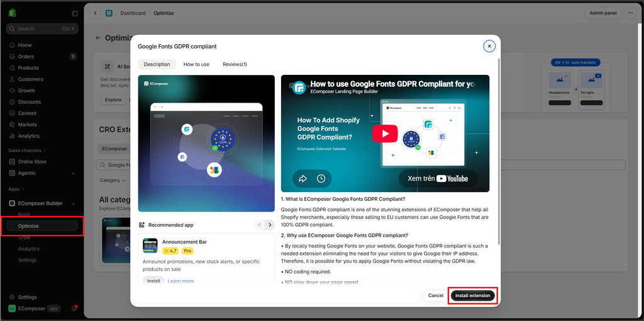Toggle the sidebar collapse icon

tap(75, 14)
